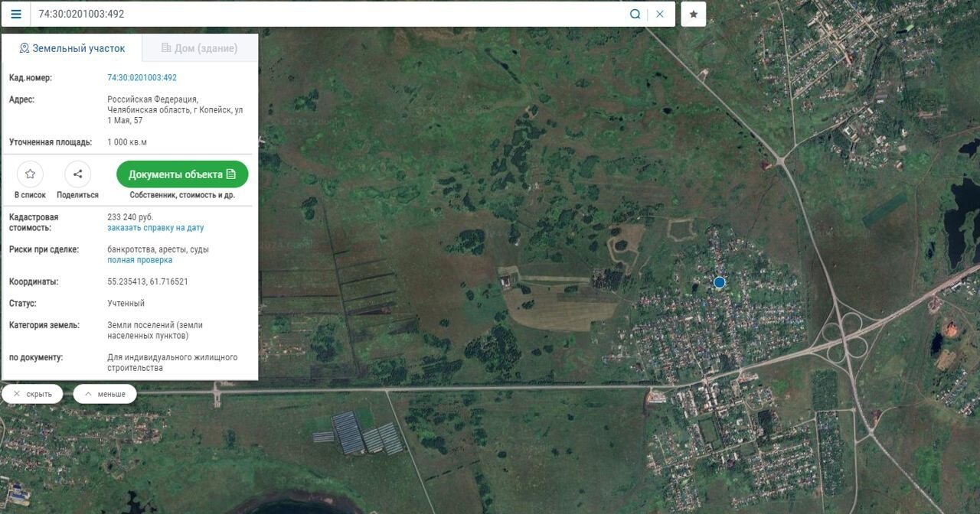This screenshot has height=514, width=980.
Task: Click the Собственник, стоимость и др. caption
Action: [x=182, y=195]
